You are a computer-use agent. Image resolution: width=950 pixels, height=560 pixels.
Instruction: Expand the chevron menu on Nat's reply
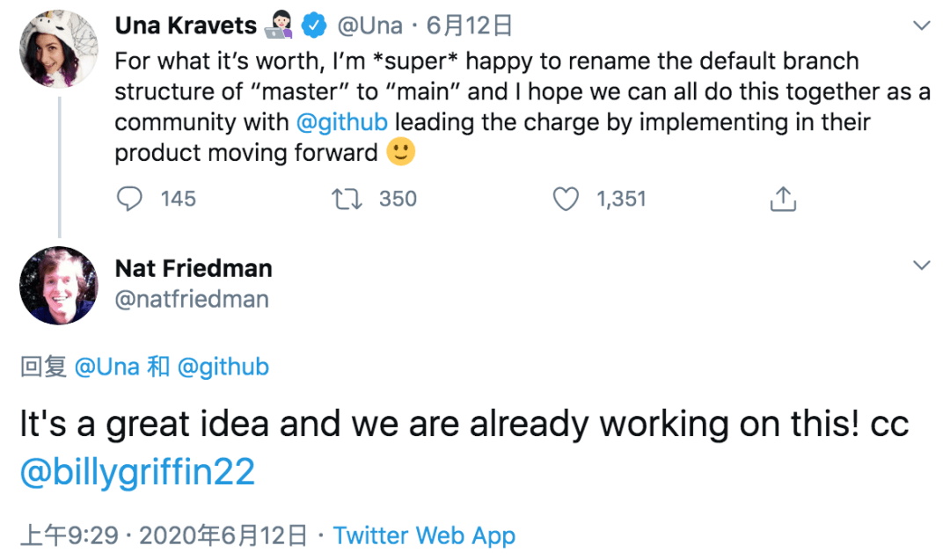point(922,265)
